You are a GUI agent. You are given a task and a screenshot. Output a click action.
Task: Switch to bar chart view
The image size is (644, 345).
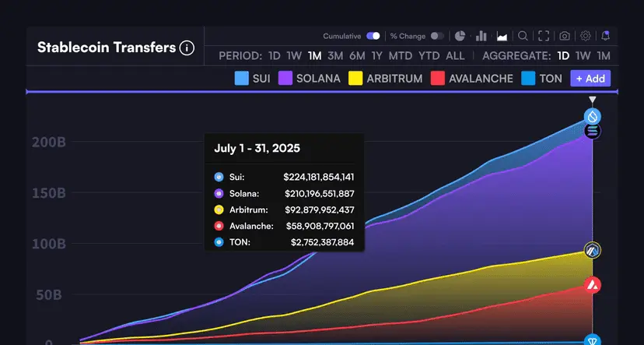(481, 36)
